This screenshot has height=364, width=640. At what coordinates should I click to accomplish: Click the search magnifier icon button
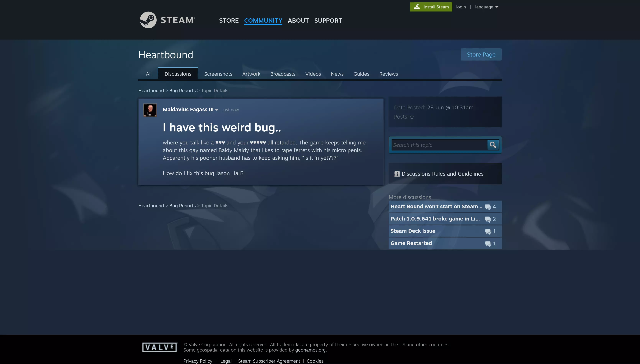point(493,145)
